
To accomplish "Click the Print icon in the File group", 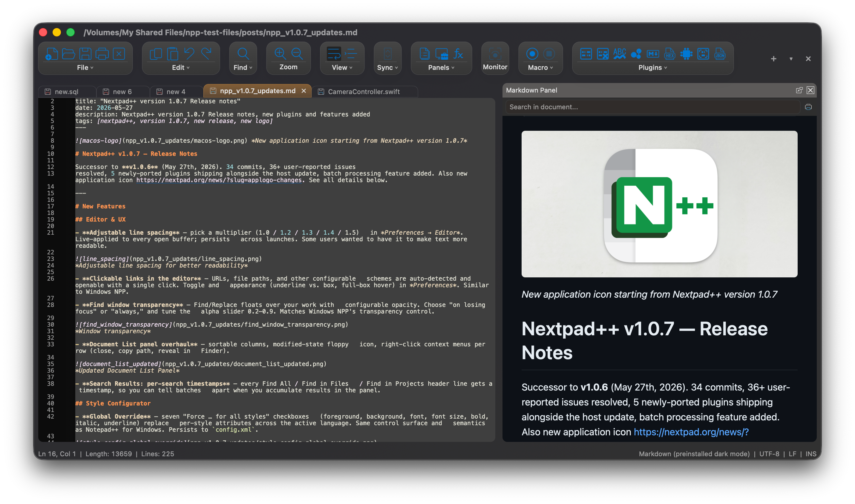I will (102, 54).
